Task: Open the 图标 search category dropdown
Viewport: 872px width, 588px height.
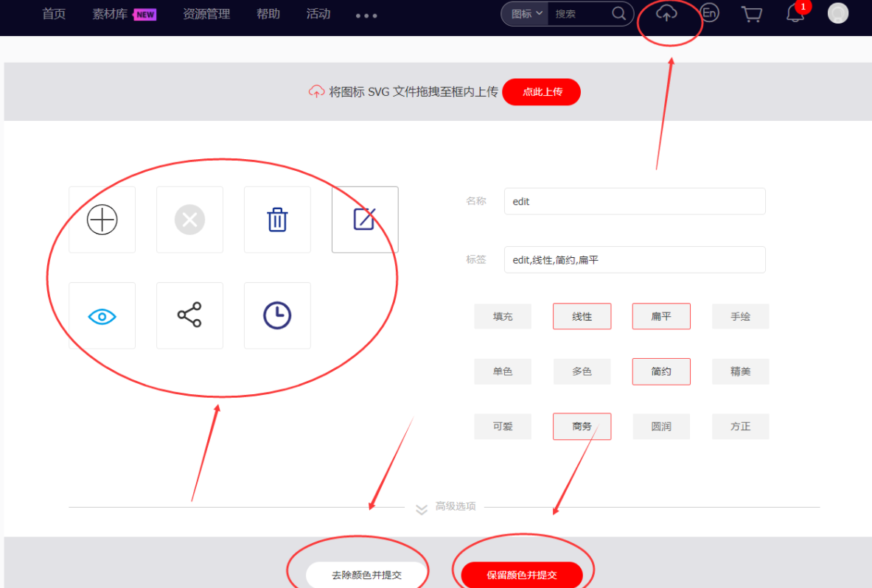Action: 524,13
